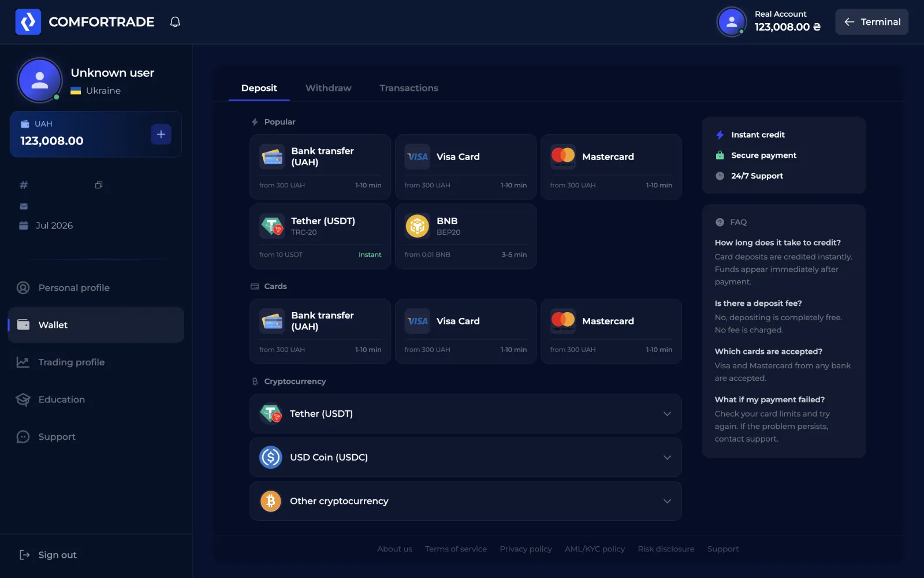Click the FAQ question mark icon
Screen dimensions: 924x578
720,222
